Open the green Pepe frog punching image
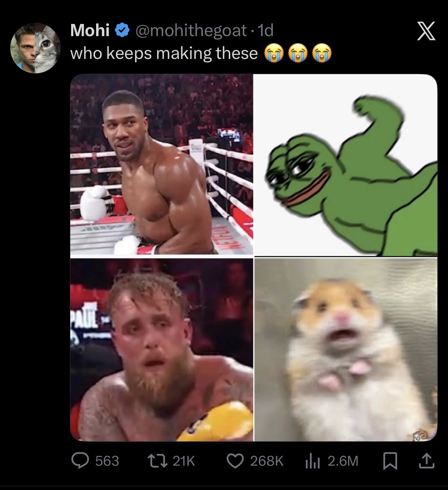The width and height of the screenshot is (448, 490). (345, 164)
